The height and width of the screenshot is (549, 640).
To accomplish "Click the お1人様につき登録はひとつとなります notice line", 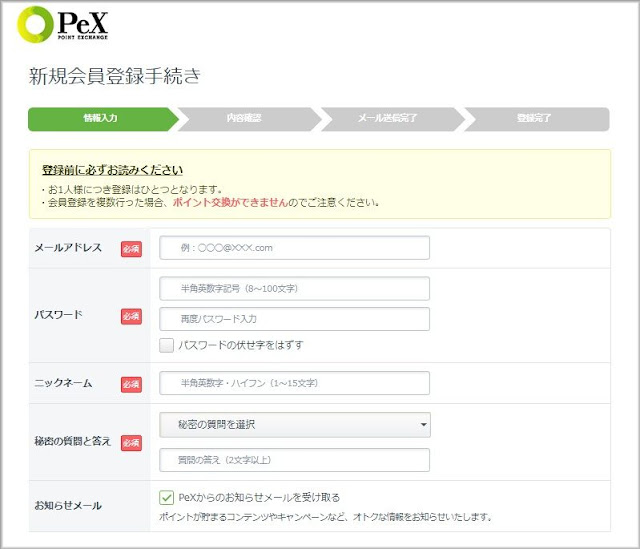I will click(135, 189).
